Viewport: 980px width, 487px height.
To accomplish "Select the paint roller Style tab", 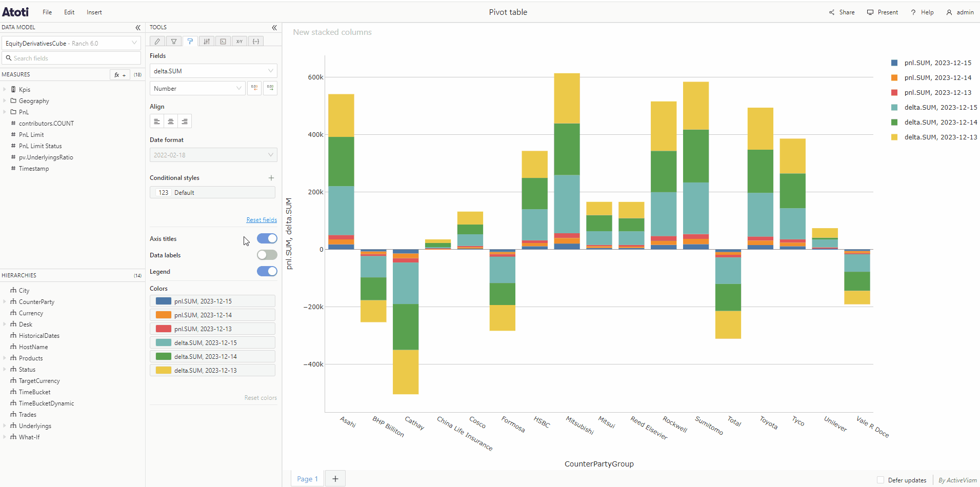I will pos(190,42).
